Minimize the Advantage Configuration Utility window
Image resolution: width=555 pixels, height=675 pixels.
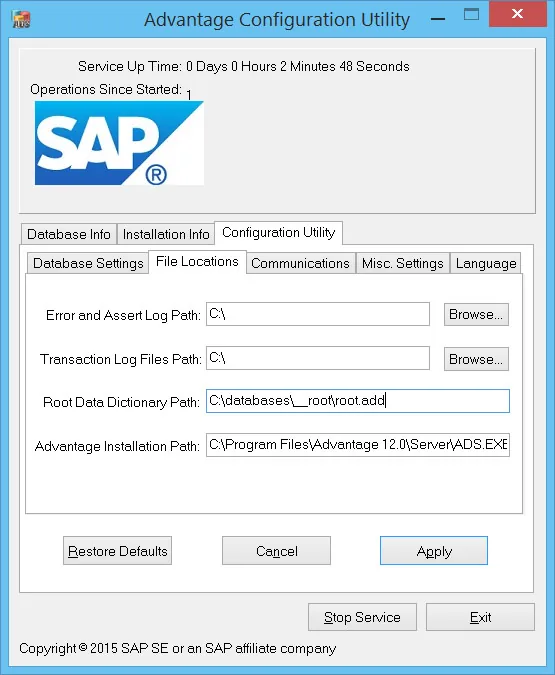(438, 19)
